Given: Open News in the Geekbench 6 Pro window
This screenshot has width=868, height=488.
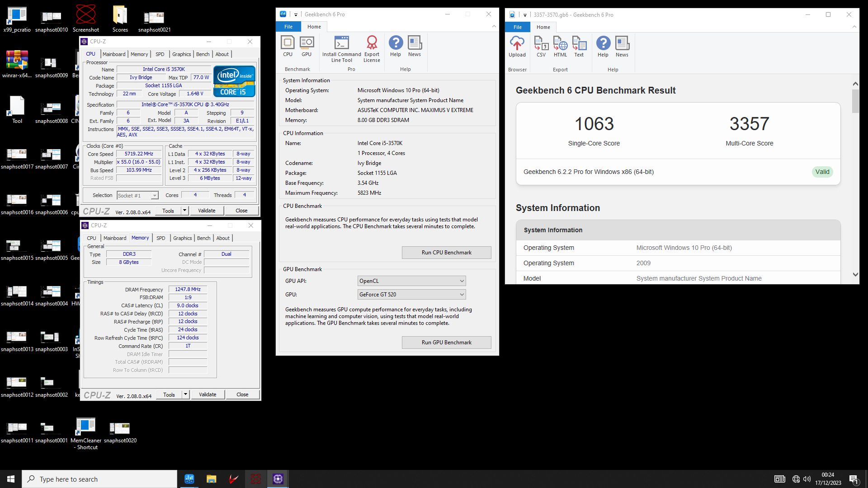Looking at the screenshot, I should click(415, 47).
